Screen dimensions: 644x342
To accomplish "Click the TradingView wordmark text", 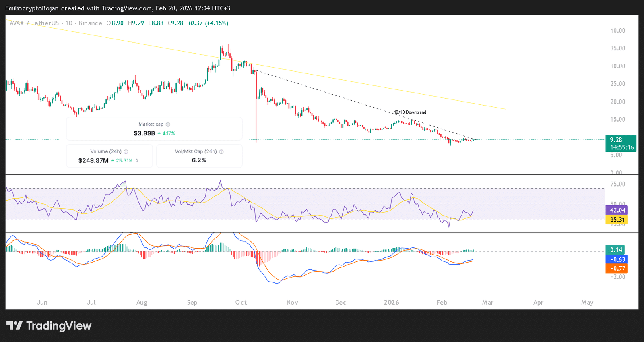I will coord(59,325).
